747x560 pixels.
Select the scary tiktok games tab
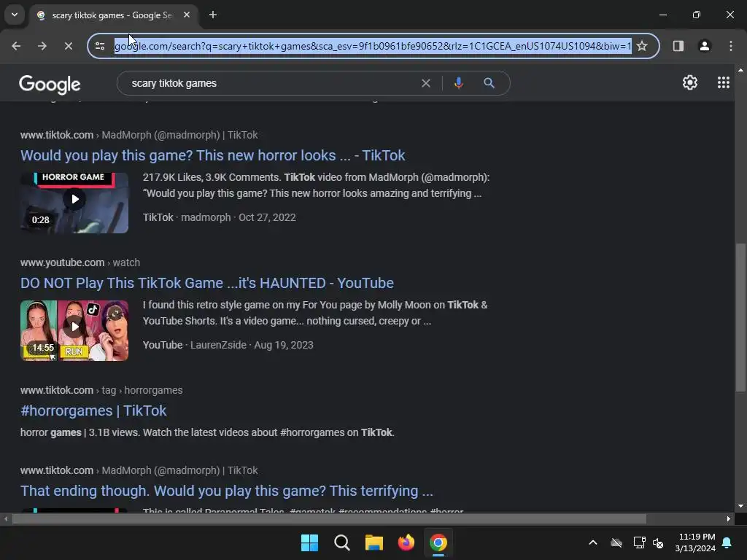[112, 15]
